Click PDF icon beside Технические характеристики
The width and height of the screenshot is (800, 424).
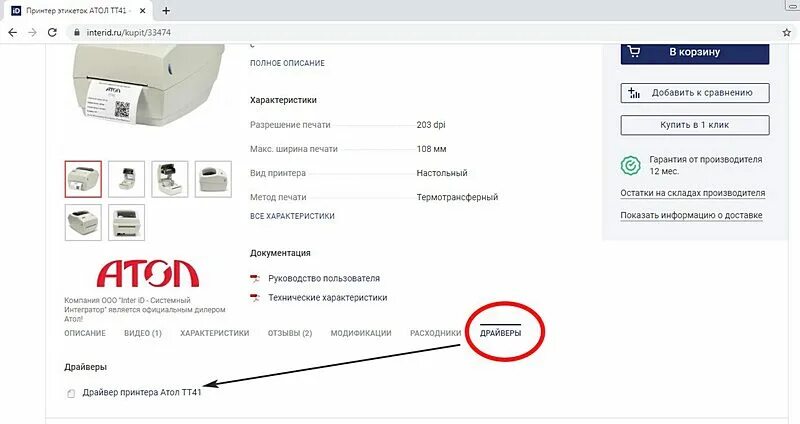click(255, 297)
